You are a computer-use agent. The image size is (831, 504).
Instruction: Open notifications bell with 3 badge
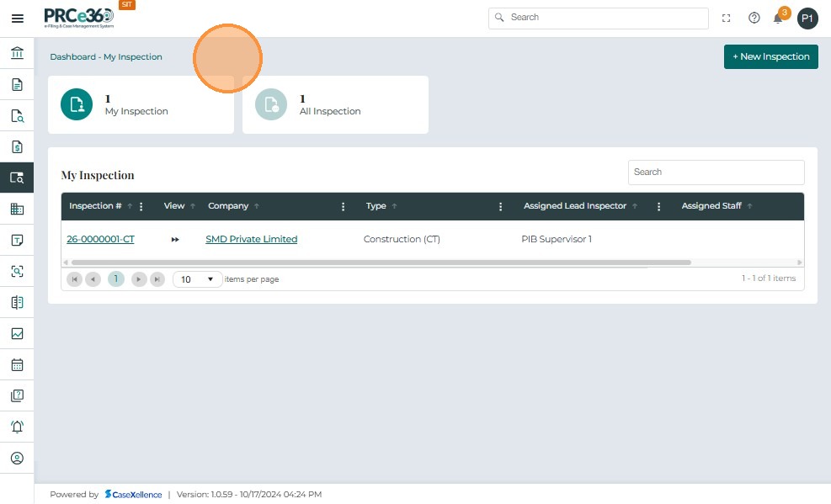click(779, 17)
